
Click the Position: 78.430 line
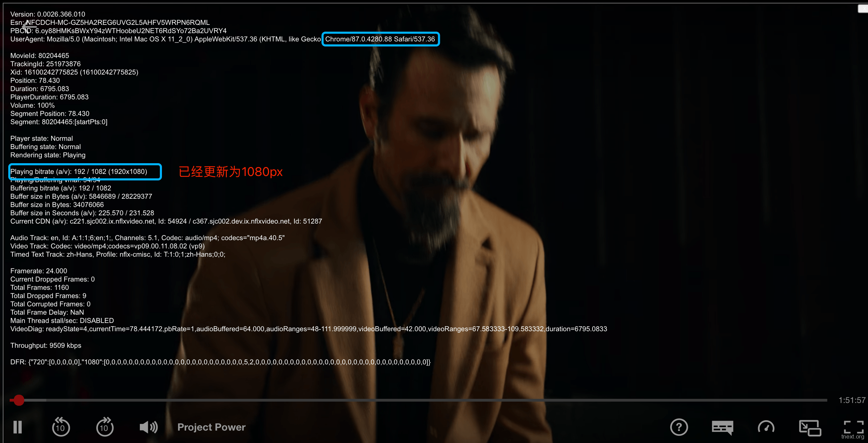pyautogui.click(x=35, y=80)
